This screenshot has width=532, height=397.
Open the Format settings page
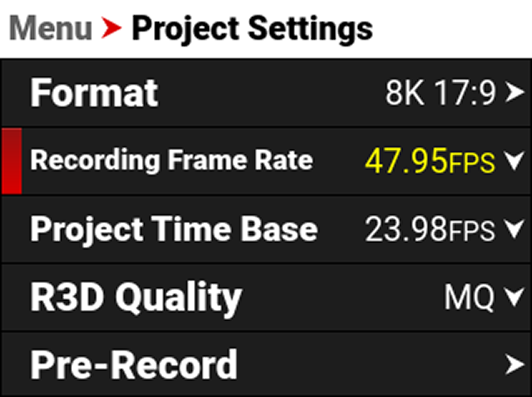tap(94, 92)
